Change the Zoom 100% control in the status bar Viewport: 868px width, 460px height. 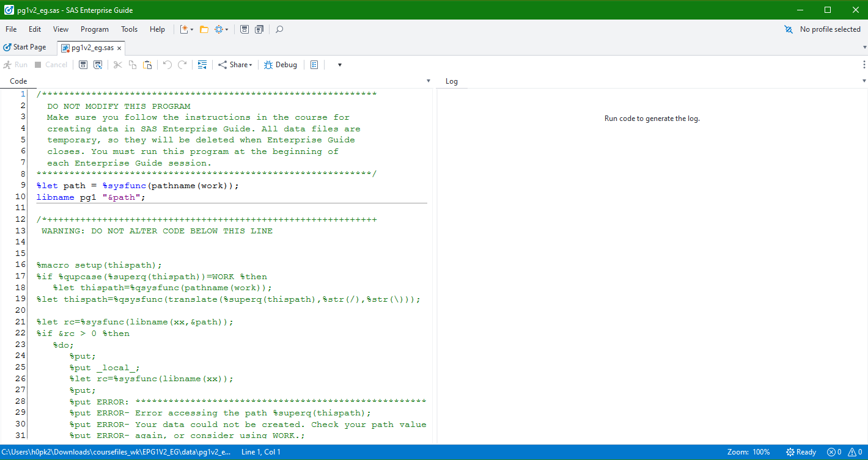coord(748,452)
